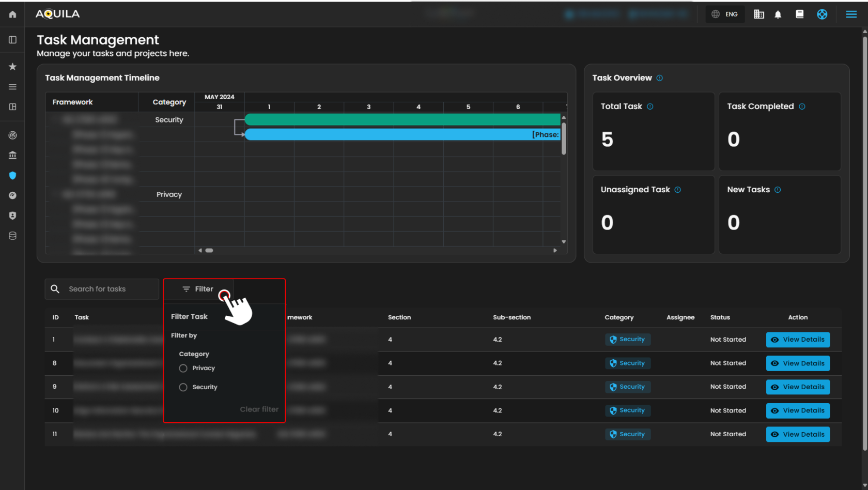Open the notifications bell
The height and width of the screenshot is (490, 868).
coord(778,14)
